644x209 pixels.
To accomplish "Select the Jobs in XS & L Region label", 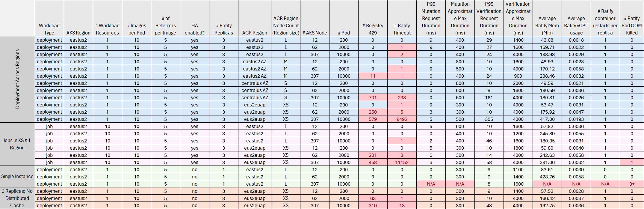I will coord(17,144).
